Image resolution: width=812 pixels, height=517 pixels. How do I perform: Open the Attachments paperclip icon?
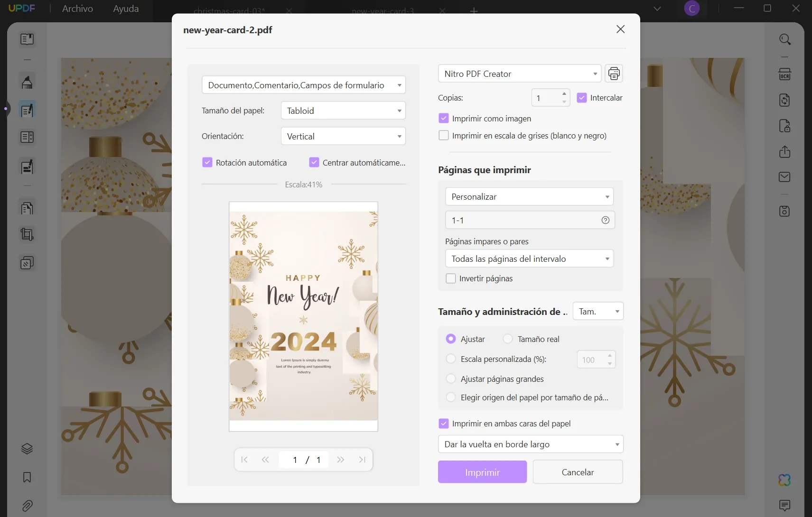coord(27,506)
